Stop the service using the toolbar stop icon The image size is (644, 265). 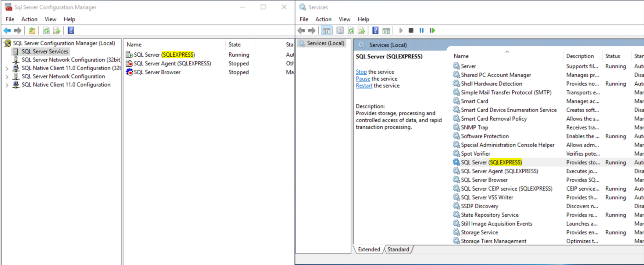411,31
